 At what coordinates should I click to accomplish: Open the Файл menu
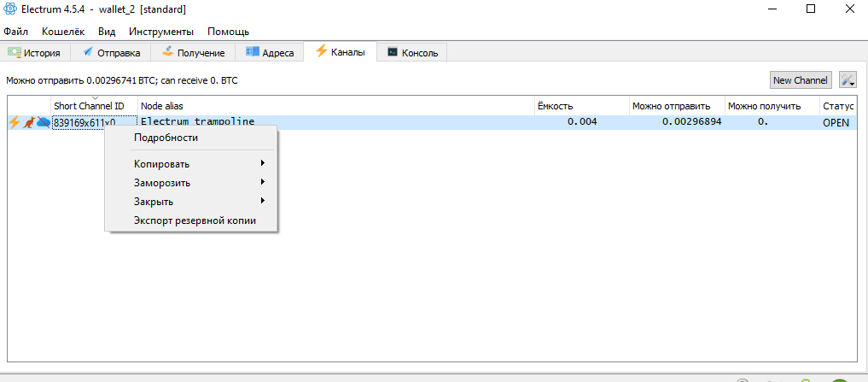tap(15, 32)
